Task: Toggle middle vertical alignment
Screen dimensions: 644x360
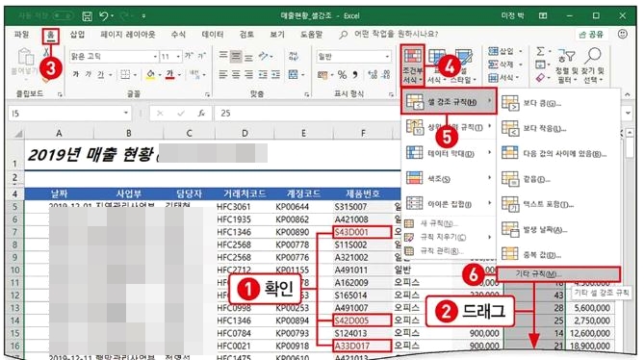Action: coord(236,56)
